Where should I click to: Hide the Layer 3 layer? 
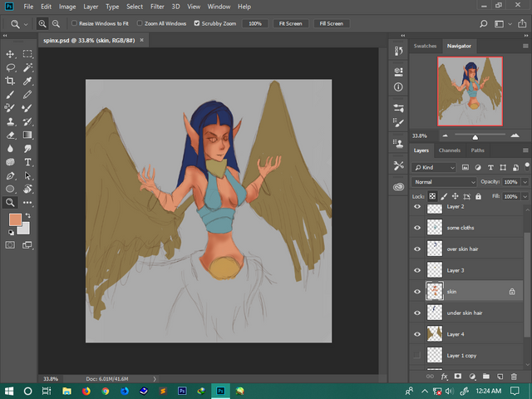click(x=417, y=270)
